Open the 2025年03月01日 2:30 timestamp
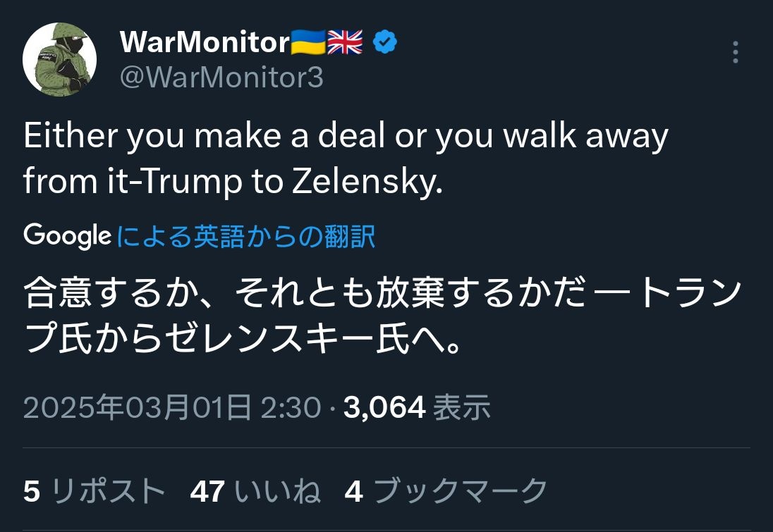773x532 pixels. tap(172, 407)
